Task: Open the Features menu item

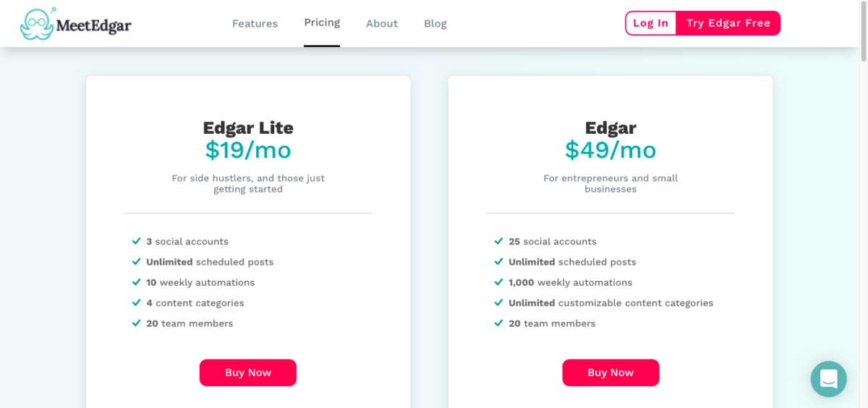Action: click(x=255, y=23)
